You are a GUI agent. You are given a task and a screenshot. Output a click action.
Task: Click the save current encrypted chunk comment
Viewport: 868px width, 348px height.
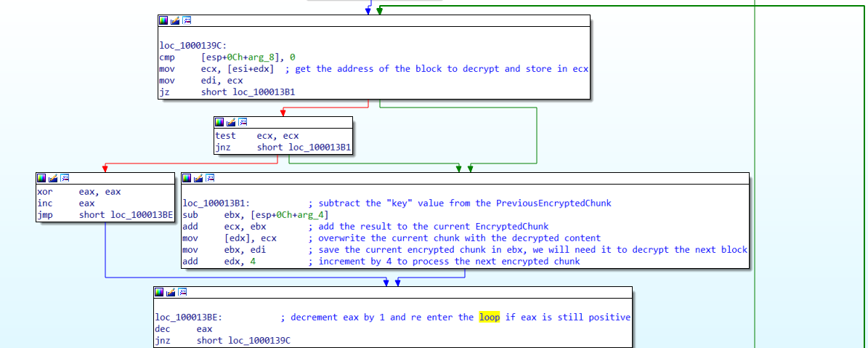tap(528, 249)
